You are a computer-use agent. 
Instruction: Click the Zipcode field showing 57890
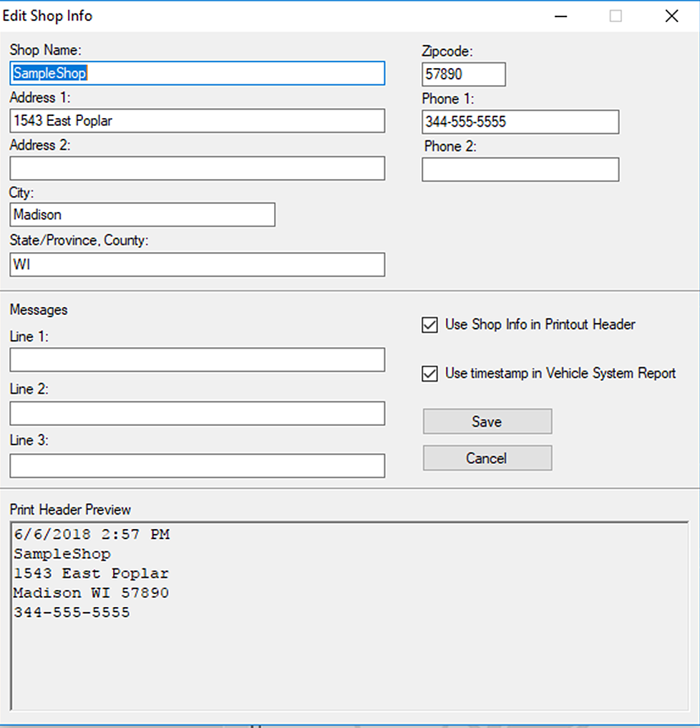(463, 74)
